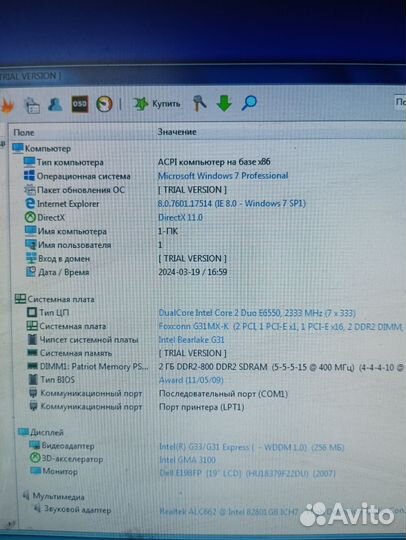Image resolution: width=406 pixels, height=540 pixels.
Task: Select the Звуковой адаптер row label
Action: tap(77, 509)
